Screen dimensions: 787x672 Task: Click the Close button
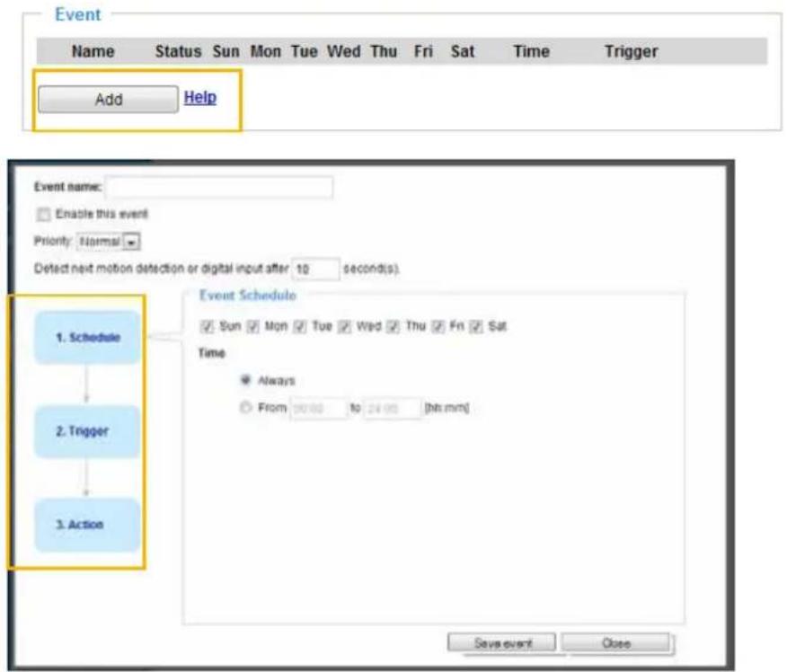pyautogui.click(x=615, y=643)
